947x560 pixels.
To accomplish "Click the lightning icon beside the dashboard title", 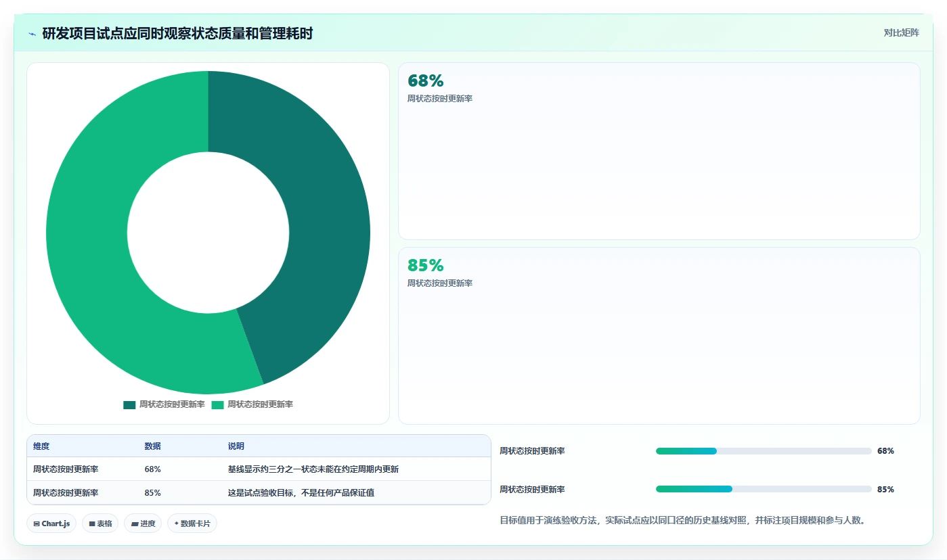I will point(32,34).
